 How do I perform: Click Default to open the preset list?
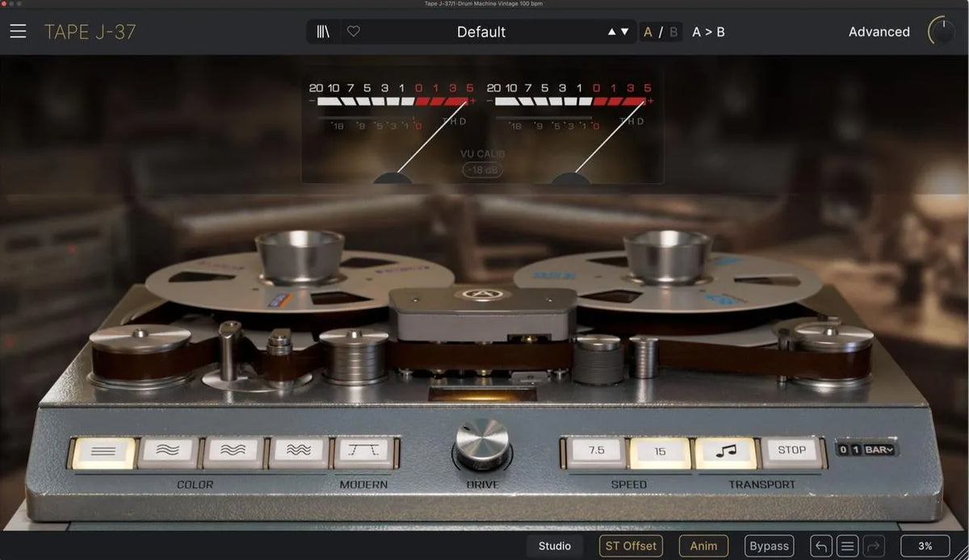(482, 31)
